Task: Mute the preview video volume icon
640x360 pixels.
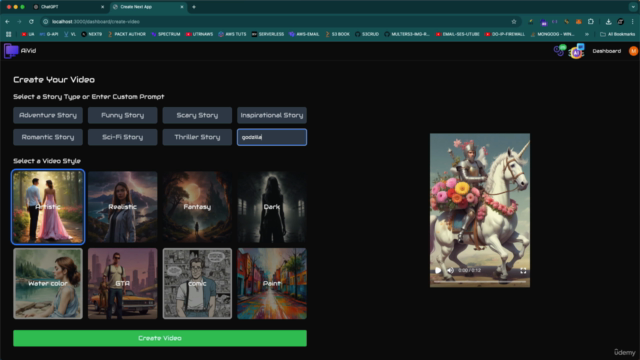Action: tap(450, 270)
